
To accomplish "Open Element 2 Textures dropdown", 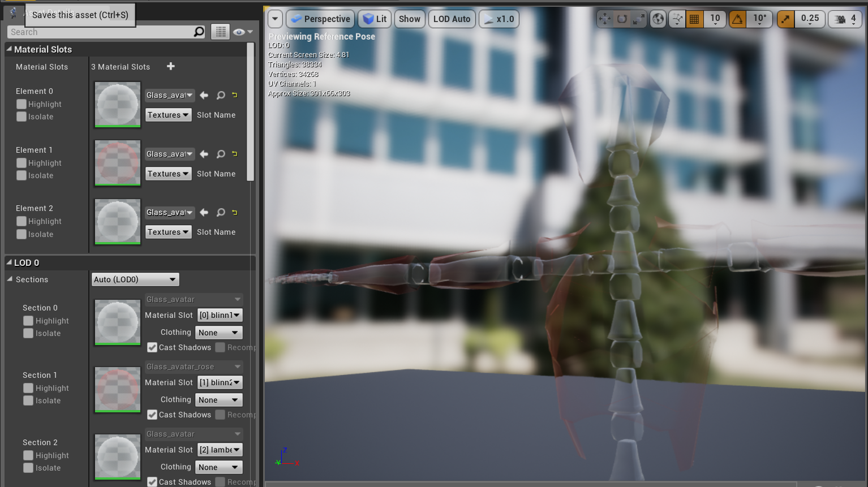I will click(169, 232).
